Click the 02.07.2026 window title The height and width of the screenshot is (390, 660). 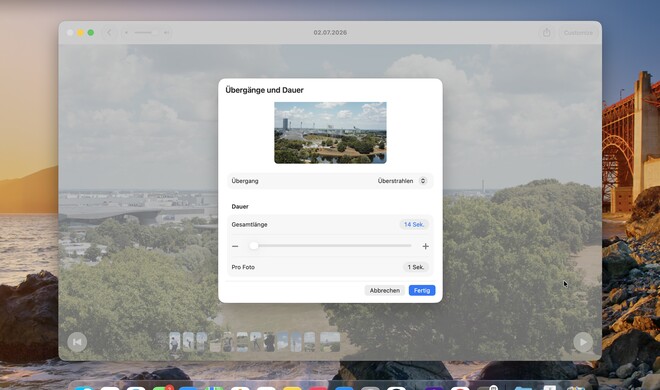tap(330, 32)
